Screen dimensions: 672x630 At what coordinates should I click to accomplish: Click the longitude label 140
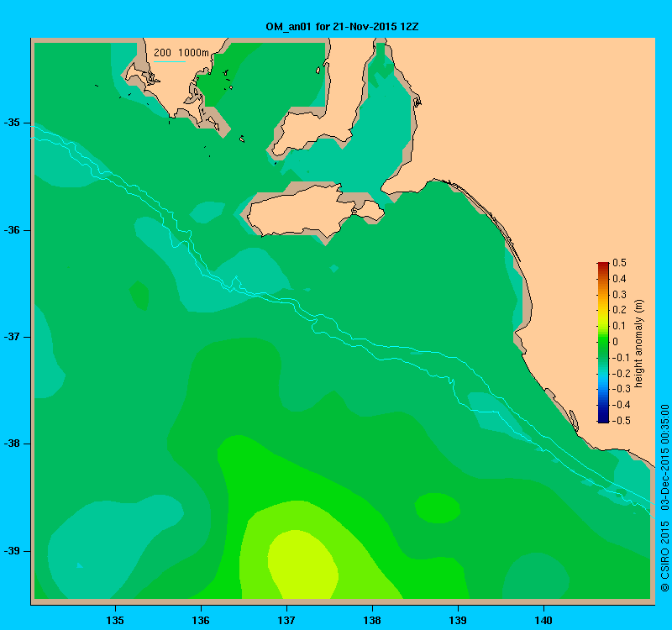pos(543,620)
